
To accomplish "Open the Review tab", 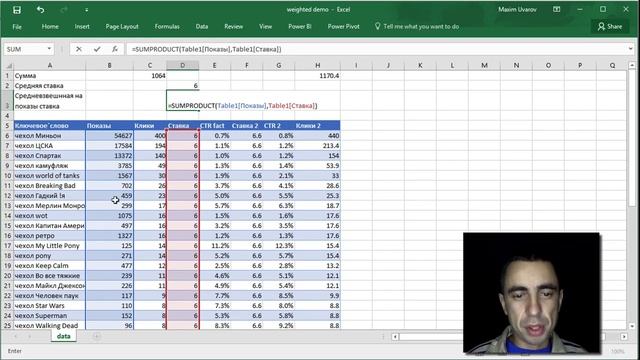I will [x=233, y=27].
